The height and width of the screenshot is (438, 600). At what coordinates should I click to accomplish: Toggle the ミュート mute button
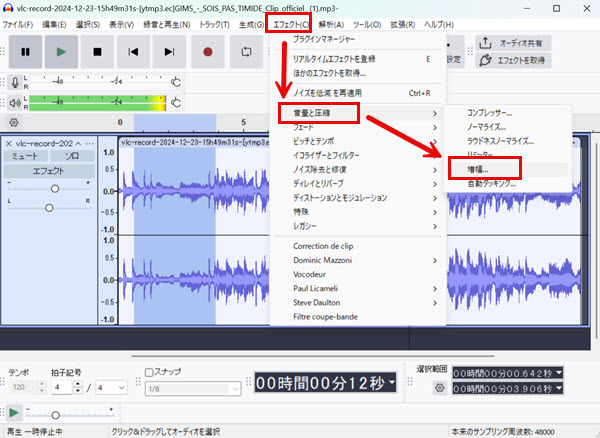click(x=25, y=156)
